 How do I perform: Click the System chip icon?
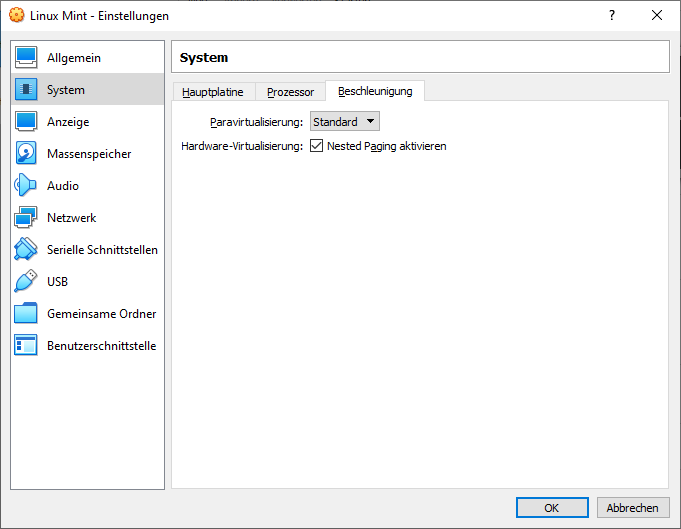26,89
